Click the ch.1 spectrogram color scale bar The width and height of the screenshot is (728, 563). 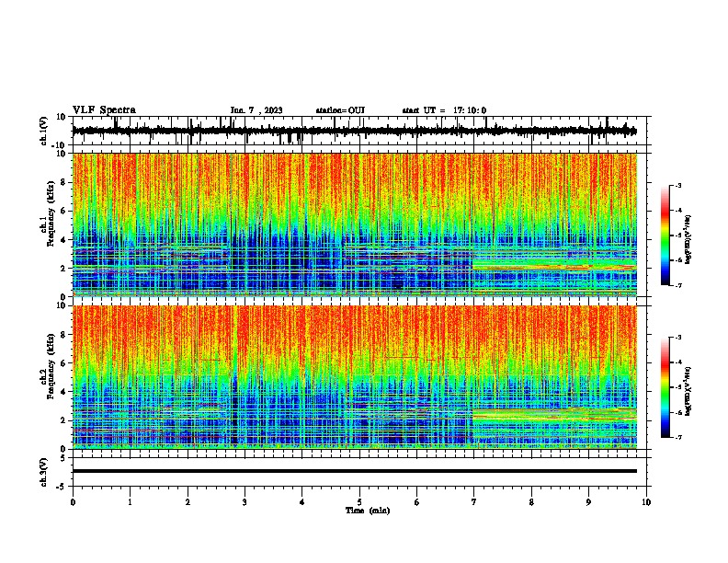click(x=665, y=236)
